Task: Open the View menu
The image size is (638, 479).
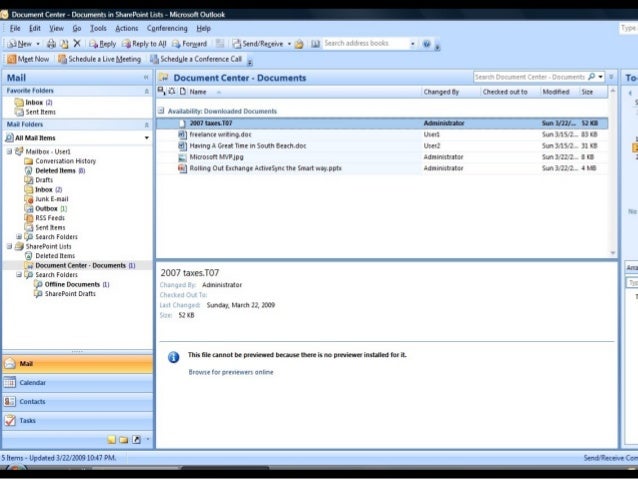Action: [56, 28]
